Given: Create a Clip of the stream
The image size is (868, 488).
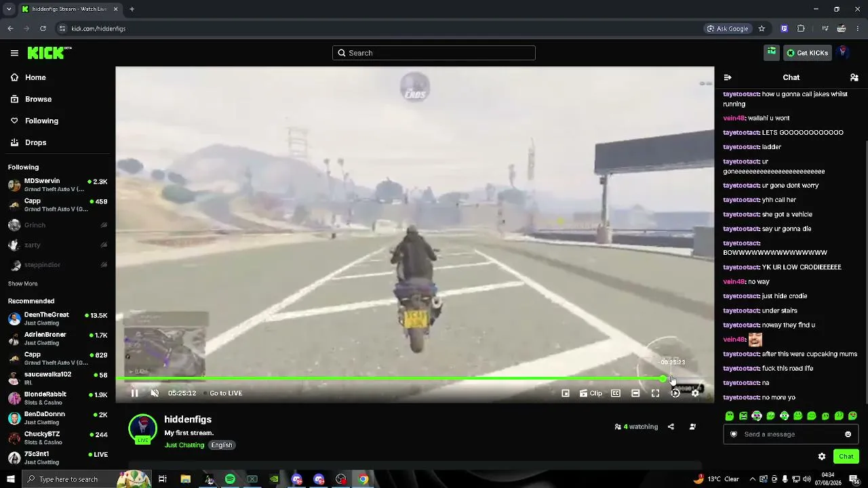Looking at the screenshot, I should (x=591, y=393).
